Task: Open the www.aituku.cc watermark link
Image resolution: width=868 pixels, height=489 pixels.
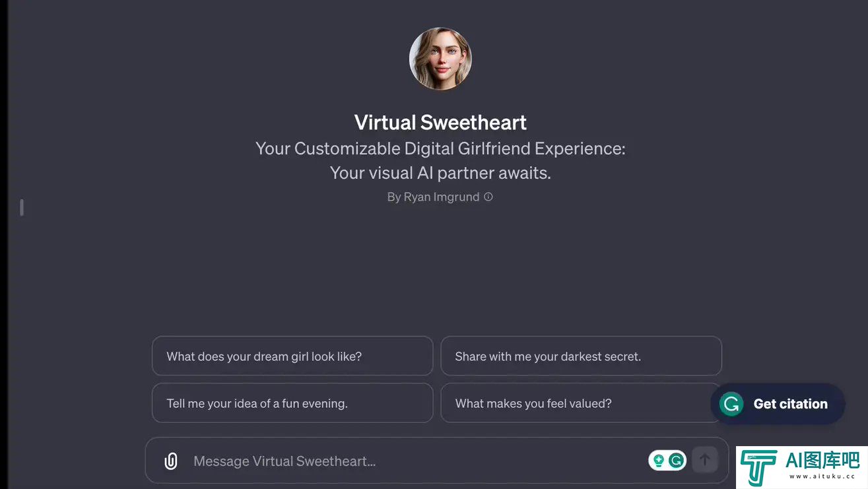Action: click(x=822, y=476)
